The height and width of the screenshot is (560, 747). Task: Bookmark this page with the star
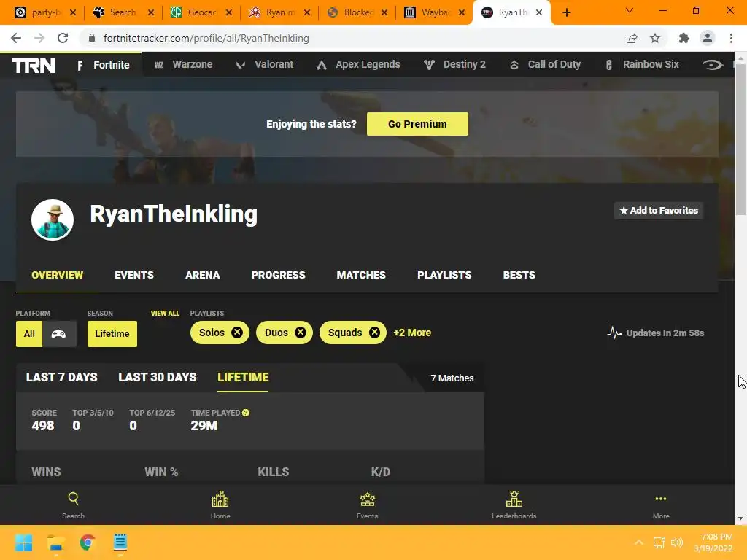[x=655, y=38]
